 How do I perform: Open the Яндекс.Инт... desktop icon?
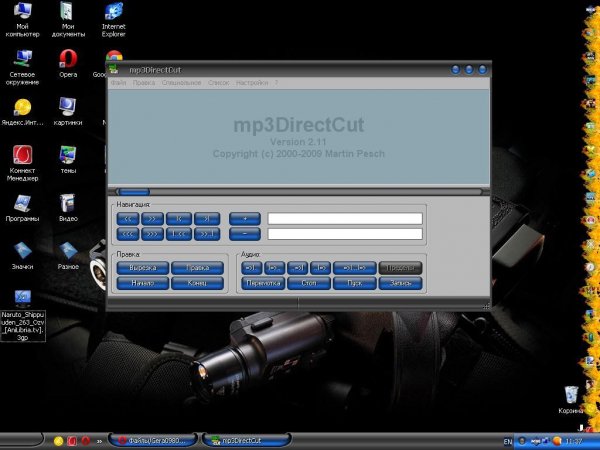click(x=23, y=112)
